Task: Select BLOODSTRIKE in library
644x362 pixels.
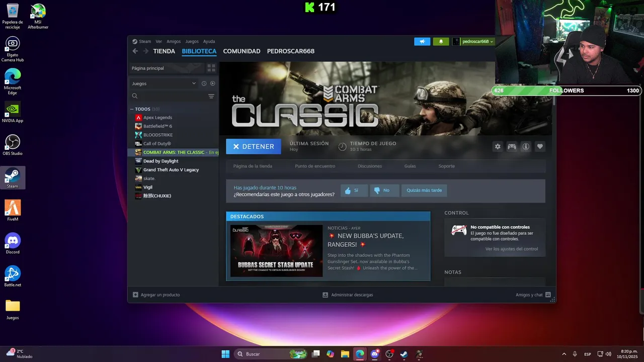Action: (x=158, y=135)
